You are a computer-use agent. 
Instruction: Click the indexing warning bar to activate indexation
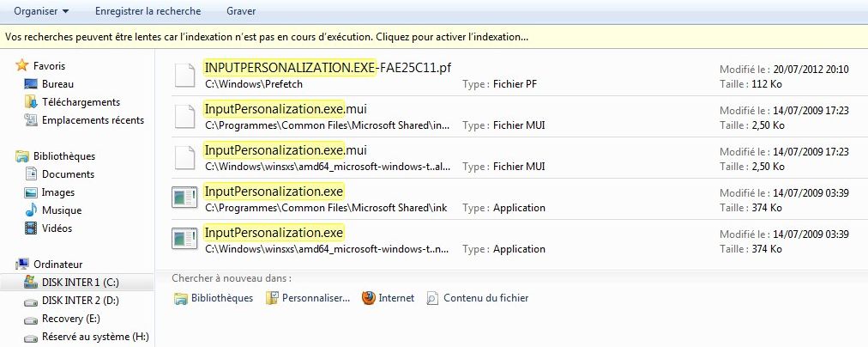pyautogui.click(x=434, y=37)
